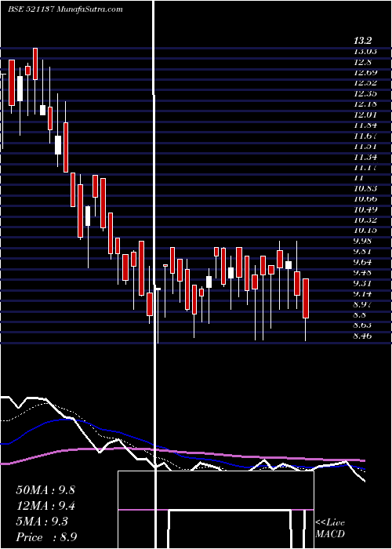The height and width of the screenshot is (549, 392).
Task: Click the Price : 8.9 reading
Action: click(x=46, y=537)
